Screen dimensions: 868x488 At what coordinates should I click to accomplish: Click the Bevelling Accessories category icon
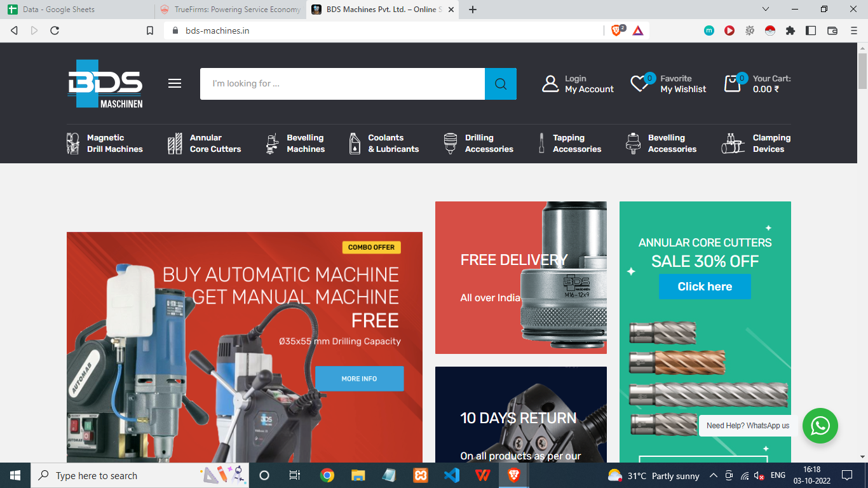click(x=632, y=144)
